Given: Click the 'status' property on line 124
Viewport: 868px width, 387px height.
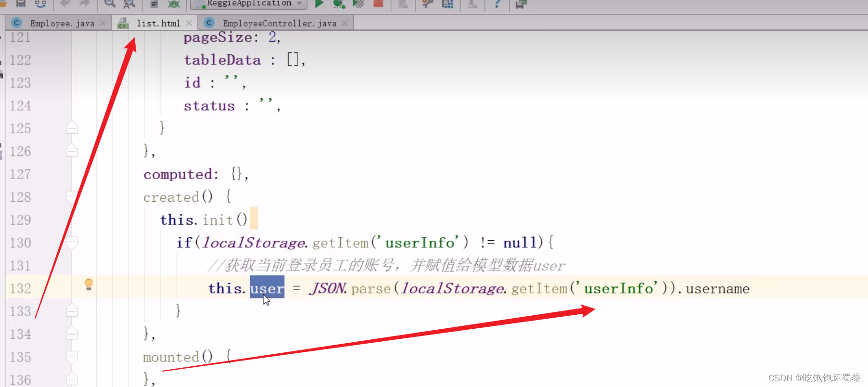Looking at the screenshot, I should click(x=209, y=106).
